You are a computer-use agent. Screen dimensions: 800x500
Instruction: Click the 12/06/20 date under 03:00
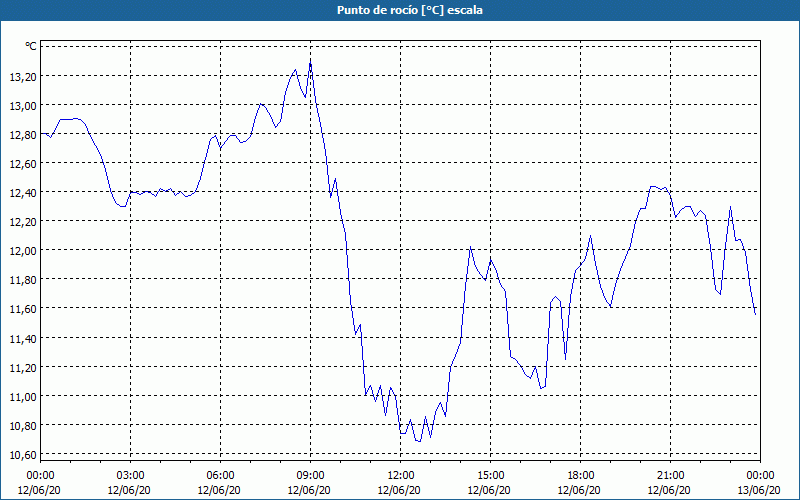[129, 490]
